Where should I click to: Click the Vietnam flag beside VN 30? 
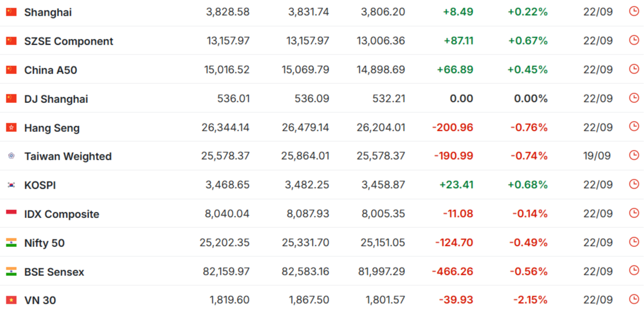coord(11,300)
